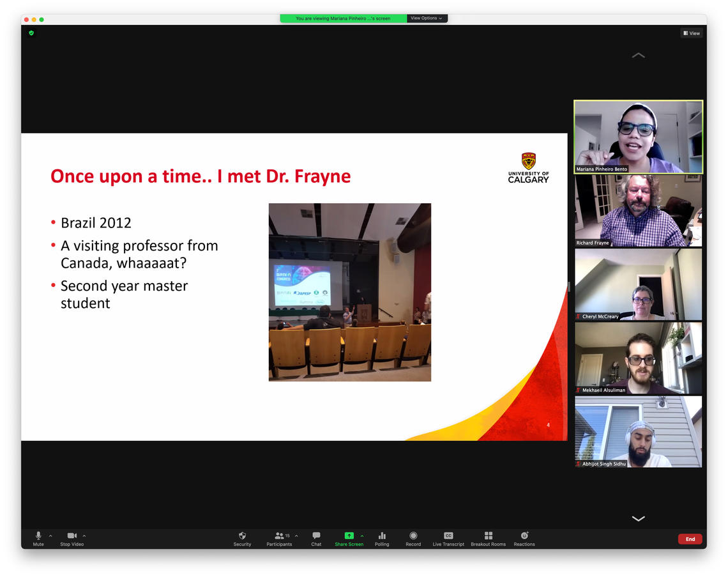Image resolution: width=728 pixels, height=577 pixels.
Task: Open Breakout Rooms
Action: pyautogui.click(x=488, y=536)
